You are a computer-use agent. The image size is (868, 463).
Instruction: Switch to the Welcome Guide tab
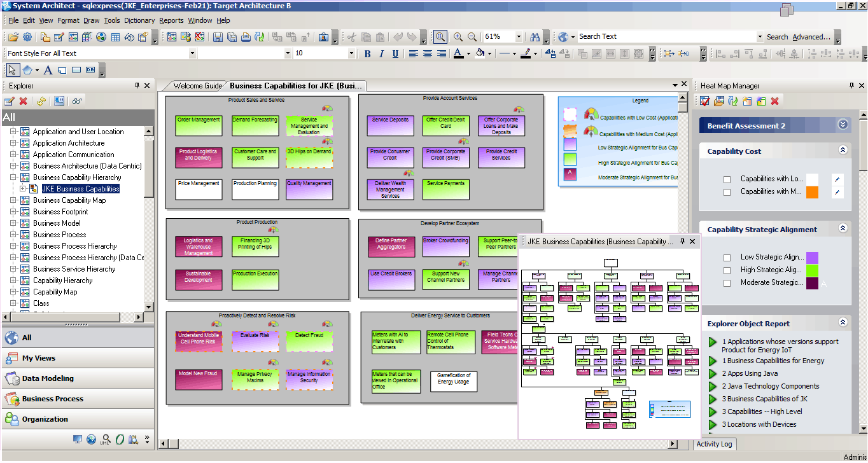197,86
